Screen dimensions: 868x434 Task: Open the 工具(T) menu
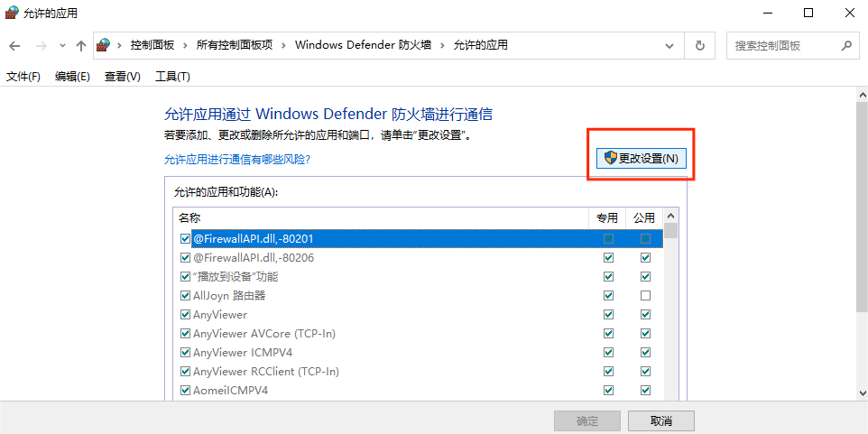pos(172,77)
